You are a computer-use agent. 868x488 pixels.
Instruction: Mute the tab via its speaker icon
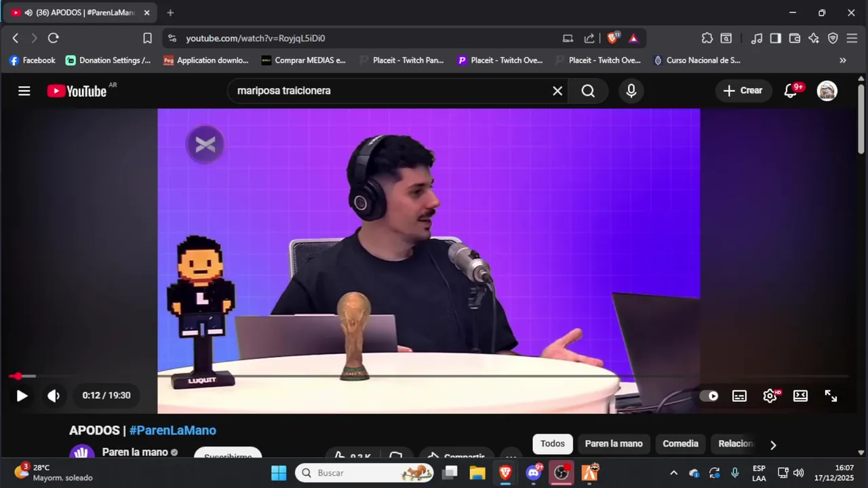[28, 13]
